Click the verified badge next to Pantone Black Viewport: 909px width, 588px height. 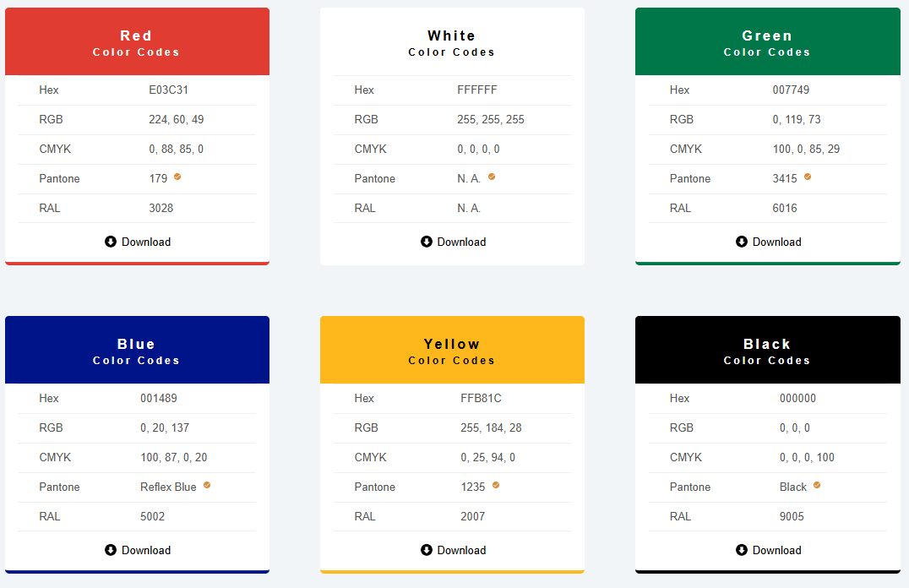[815, 485]
